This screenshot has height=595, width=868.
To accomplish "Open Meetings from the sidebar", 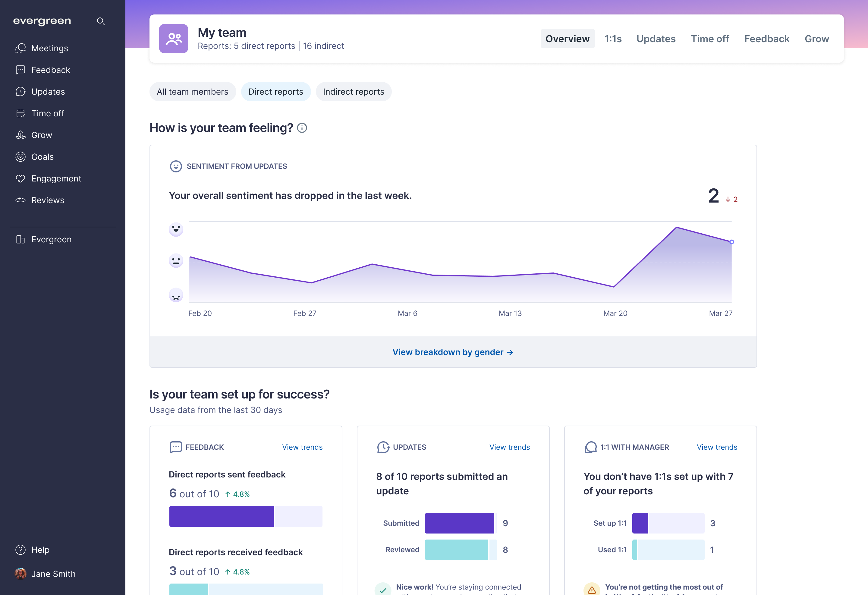I will 50,48.
